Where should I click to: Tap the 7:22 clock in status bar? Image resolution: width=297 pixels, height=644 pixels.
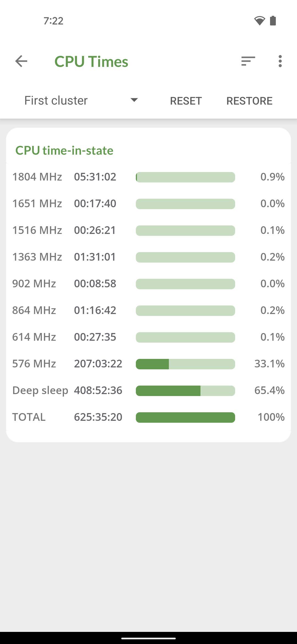pos(53,21)
